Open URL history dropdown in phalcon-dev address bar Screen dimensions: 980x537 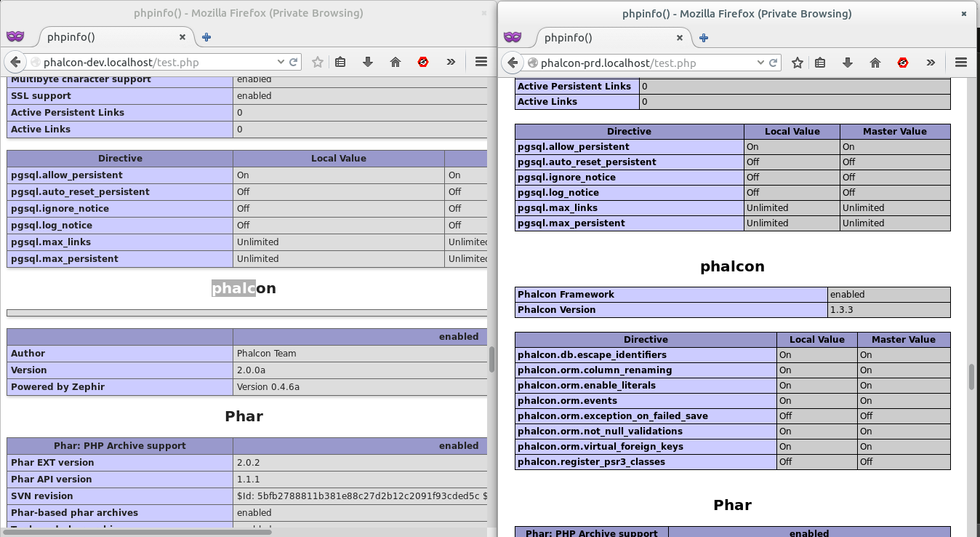point(281,63)
